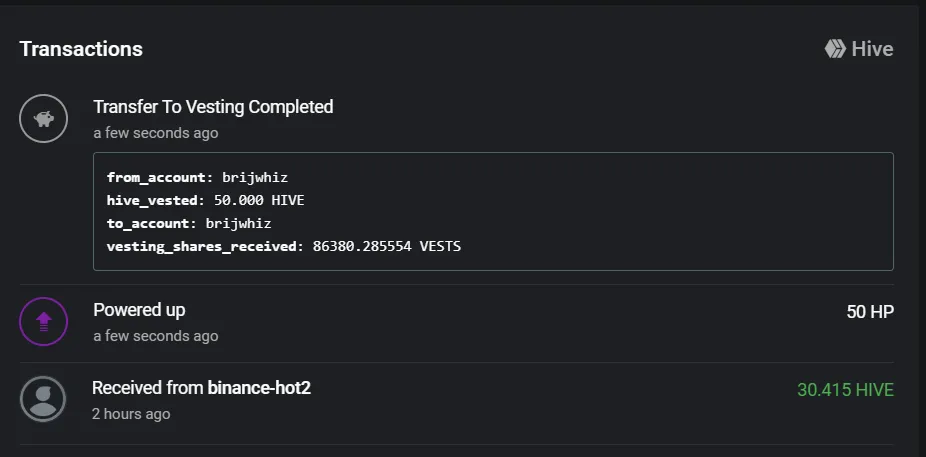Click the piggy bank vesting icon
Screen dimensions: 926x457
click(44, 119)
